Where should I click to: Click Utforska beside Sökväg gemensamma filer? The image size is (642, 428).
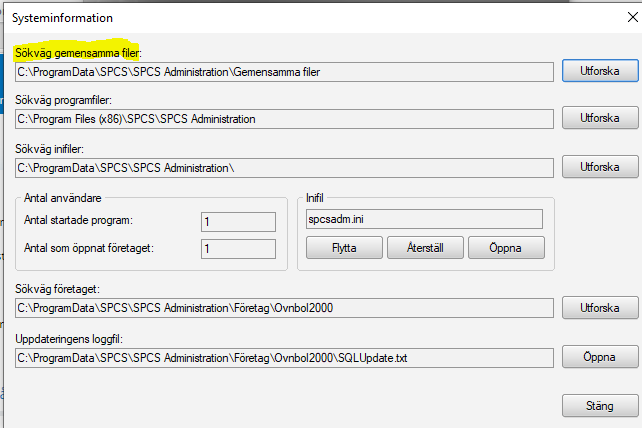(x=600, y=71)
